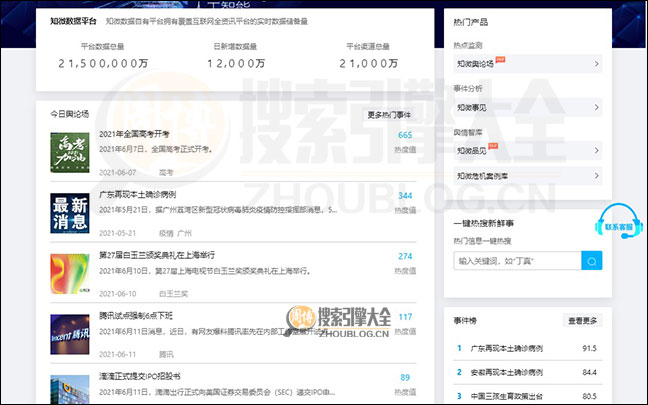The width and height of the screenshot is (648, 405).
Task: Click the 知微数据平台 heading
Action: (73, 21)
